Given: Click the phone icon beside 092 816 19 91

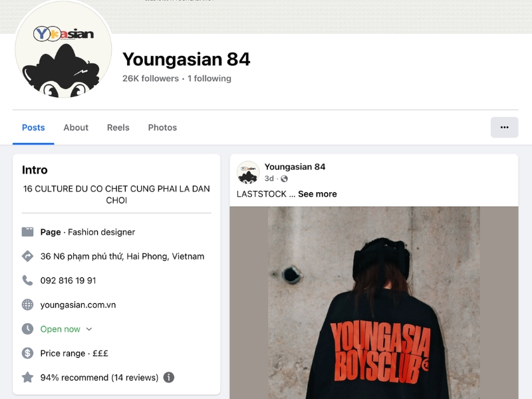Looking at the screenshot, I should tap(27, 281).
